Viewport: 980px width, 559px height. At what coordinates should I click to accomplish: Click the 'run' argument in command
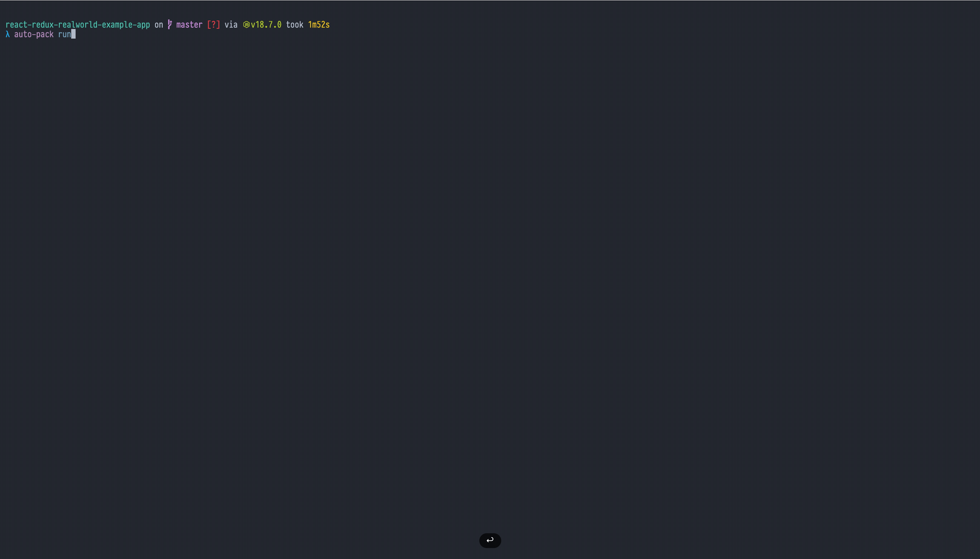pyautogui.click(x=65, y=34)
